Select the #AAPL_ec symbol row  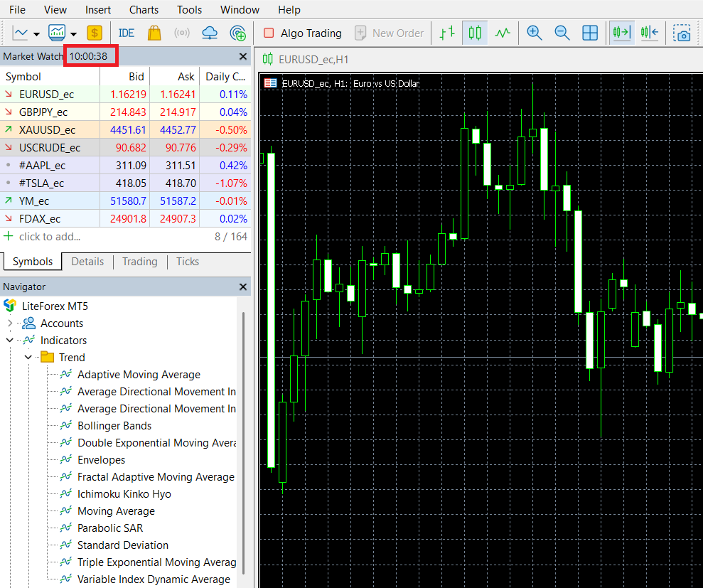tap(126, 165)
